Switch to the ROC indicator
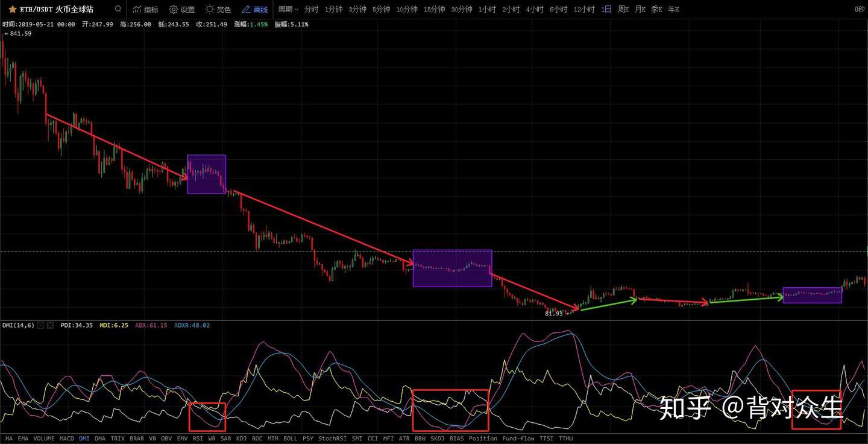This screenshot has width=868, height=444. pyautogui.click(x=257, y=439)
